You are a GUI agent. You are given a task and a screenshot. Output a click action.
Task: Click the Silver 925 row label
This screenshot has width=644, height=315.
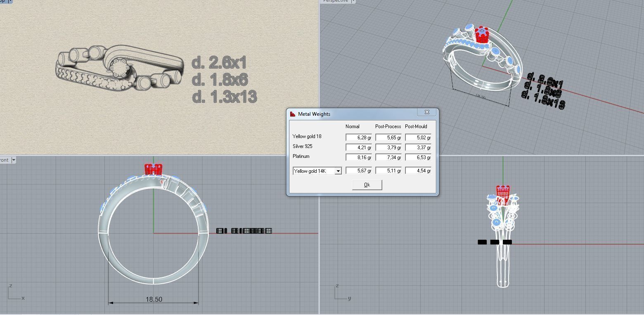(x=303, y=146)
